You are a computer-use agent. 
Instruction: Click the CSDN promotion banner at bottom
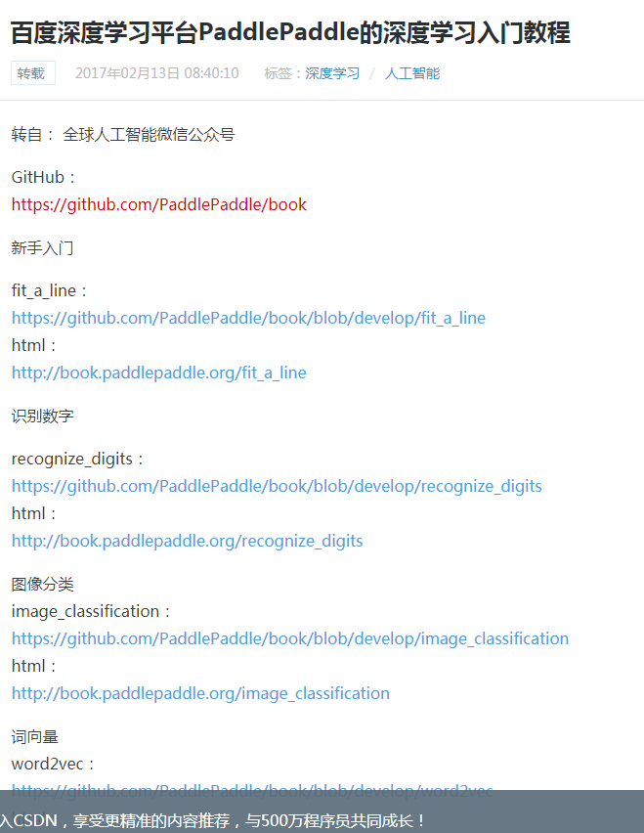pos(322,811)
